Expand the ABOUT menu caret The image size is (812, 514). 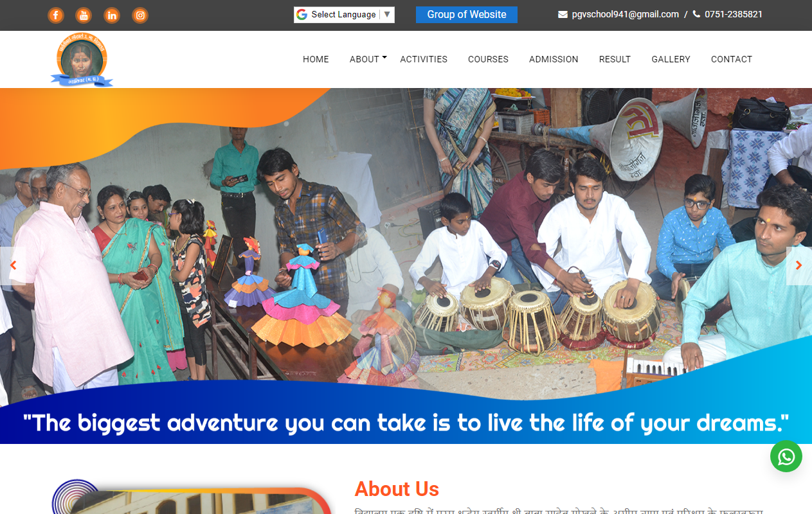pos(384,57)
